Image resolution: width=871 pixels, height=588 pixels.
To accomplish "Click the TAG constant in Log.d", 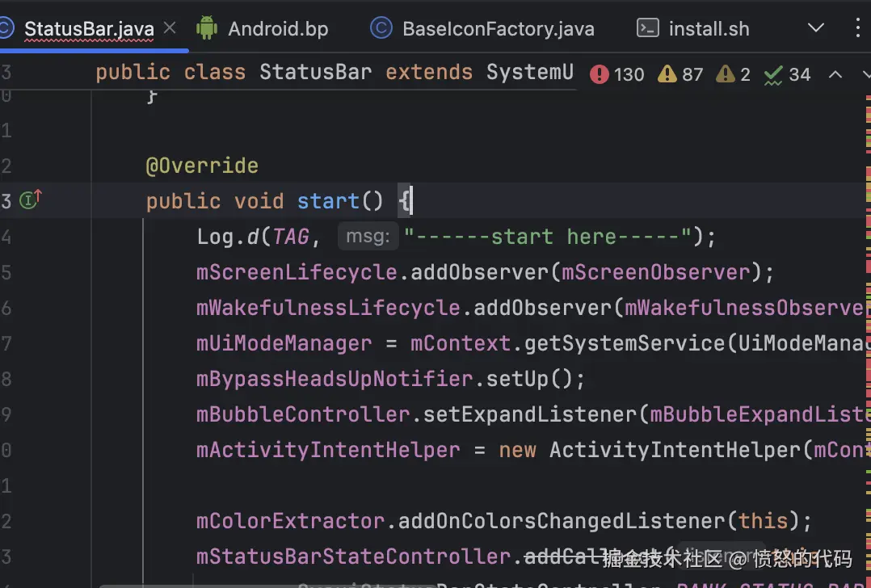I will click(291, 237).
